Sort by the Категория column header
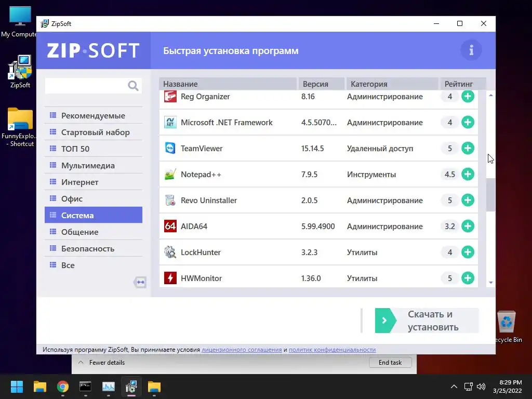 coord(392,84)
